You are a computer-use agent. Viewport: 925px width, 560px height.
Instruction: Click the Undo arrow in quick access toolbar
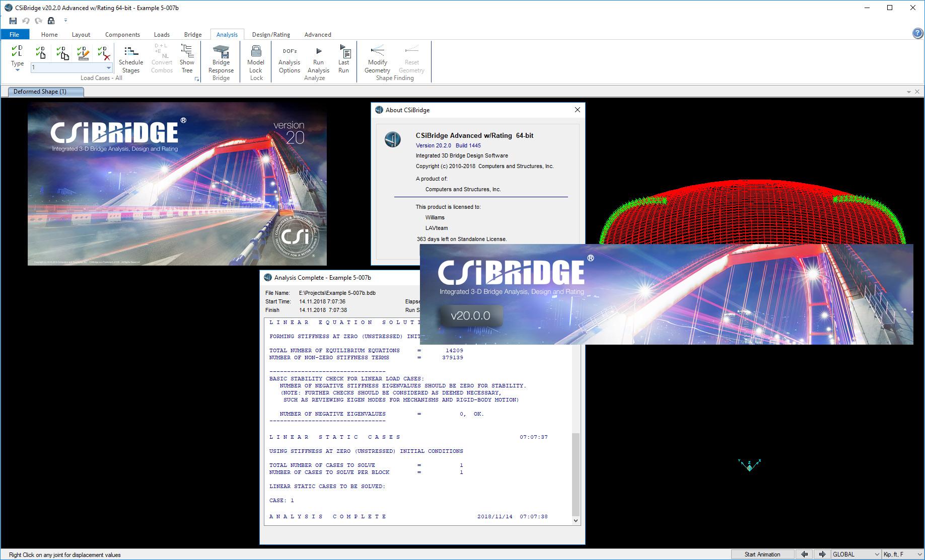click(x=26, y=21)
